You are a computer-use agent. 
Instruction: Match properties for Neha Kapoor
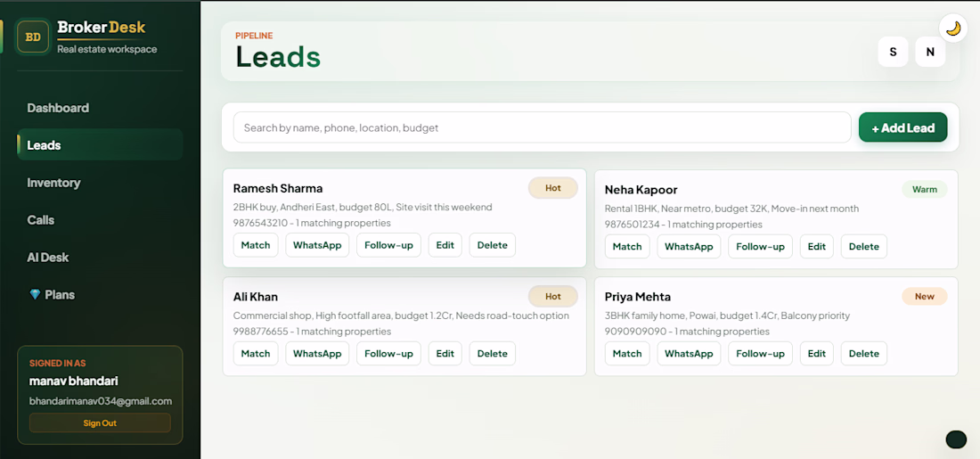pos(627,246)
